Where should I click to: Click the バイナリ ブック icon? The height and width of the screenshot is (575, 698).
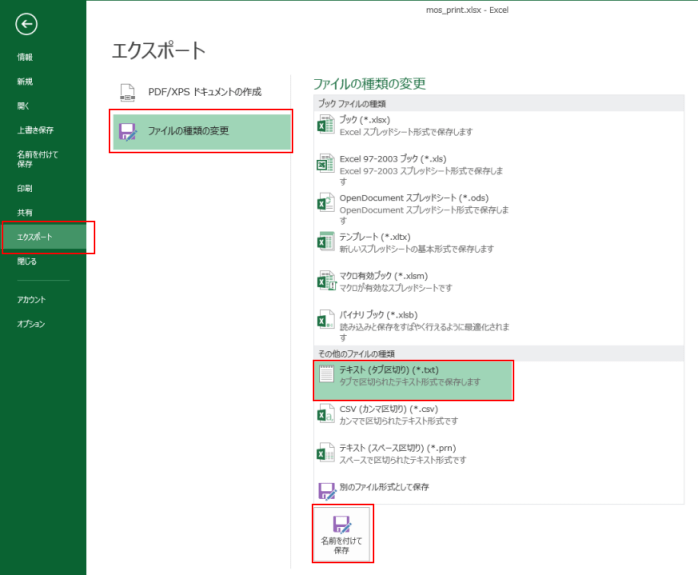tap(326, 319)
